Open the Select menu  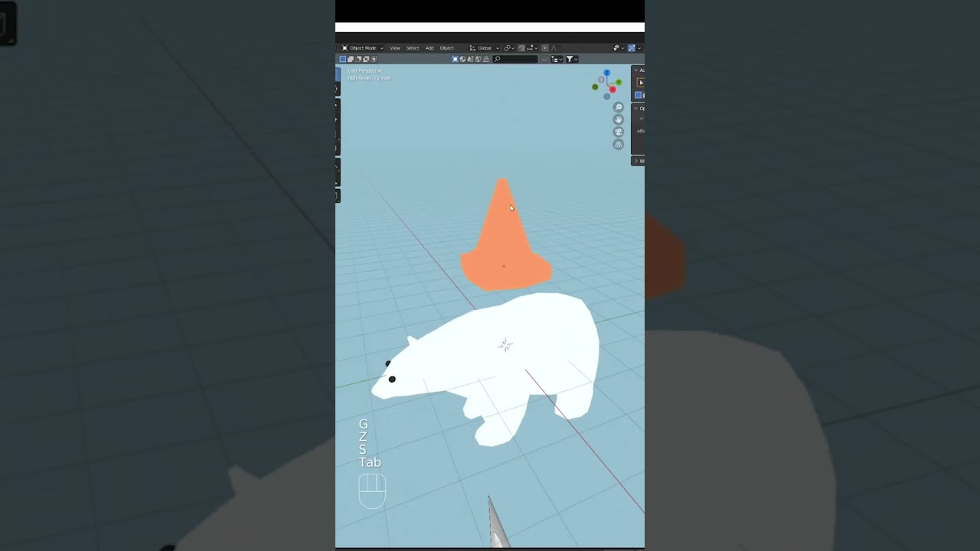pos(413,48)
